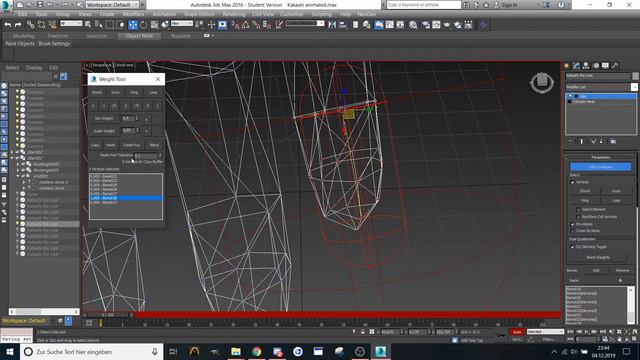
Task: Open the Select by Name dialog icon
Action: (x=98, y=25)
